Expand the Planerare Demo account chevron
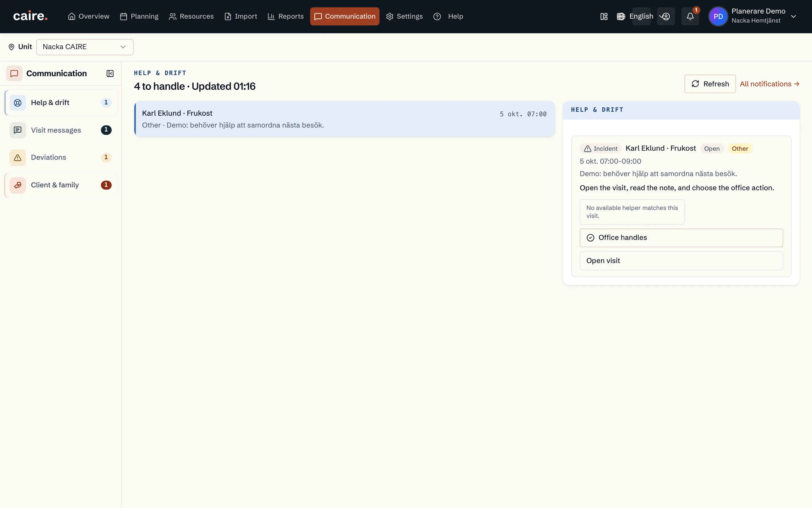Viewport: 812px width, 508px height. click(794, 16)
